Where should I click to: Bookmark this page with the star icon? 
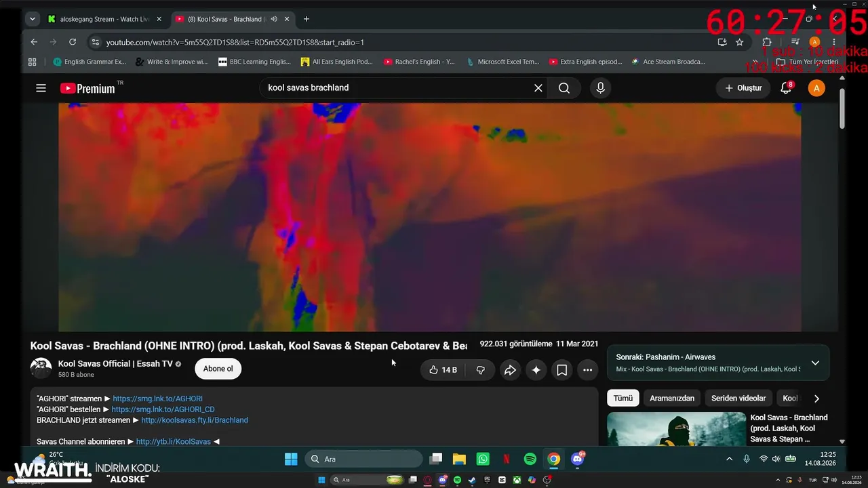click(740, 42)
